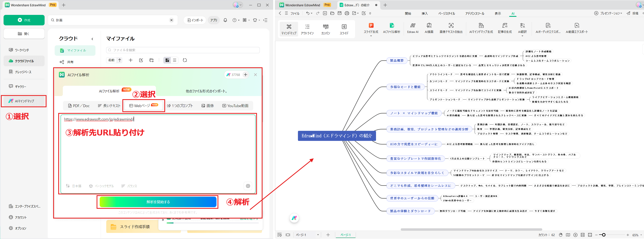This screenshot has width=644, height=239.
Task: Switch file view to grid layout
Action: click(167, 60)
